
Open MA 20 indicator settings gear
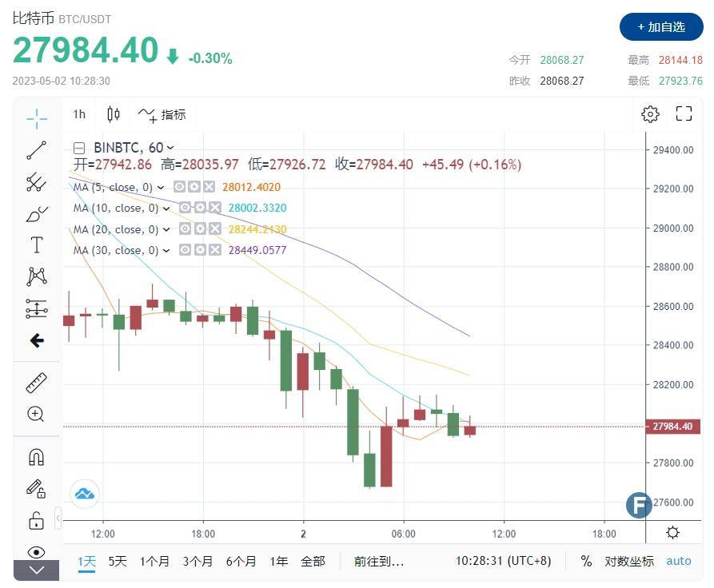click(x=200, y=228)
